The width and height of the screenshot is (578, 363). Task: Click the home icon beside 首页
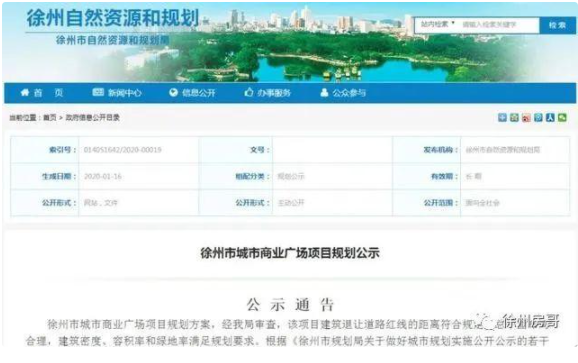25,93
